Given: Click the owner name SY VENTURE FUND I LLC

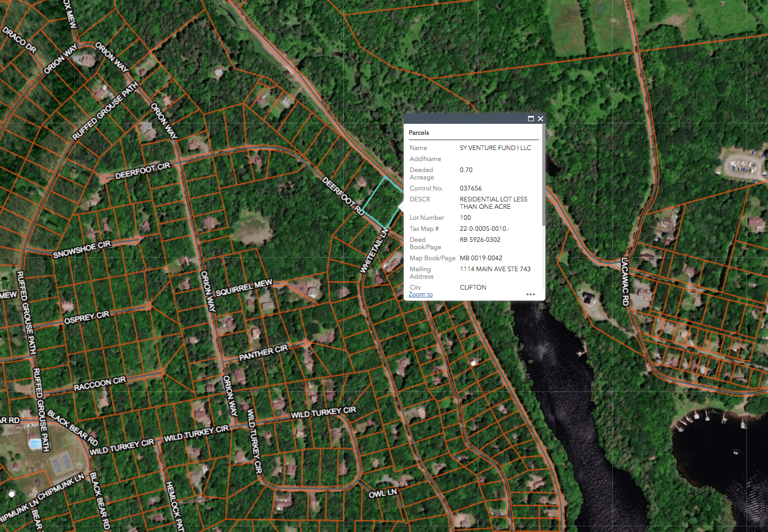Looking at the screenshot, I should [x=496, y=148].
